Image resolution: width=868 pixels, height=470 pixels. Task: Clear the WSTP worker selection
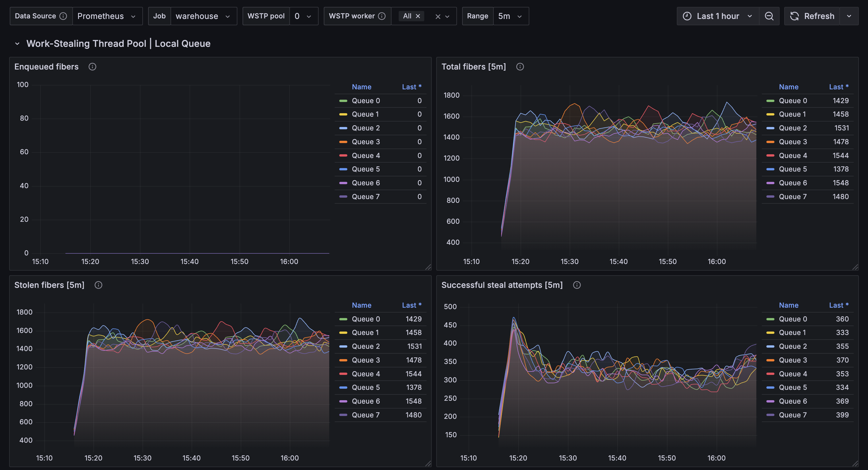[x=438, y=17]
